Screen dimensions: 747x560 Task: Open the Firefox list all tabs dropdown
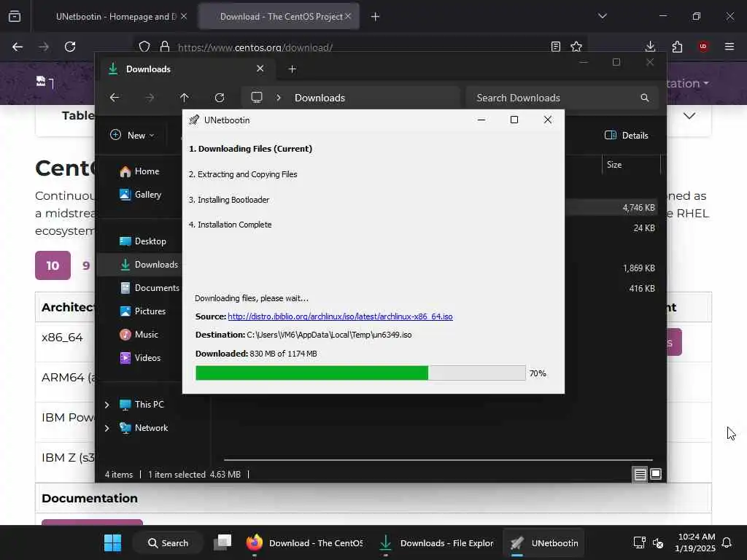coord(603,16)
